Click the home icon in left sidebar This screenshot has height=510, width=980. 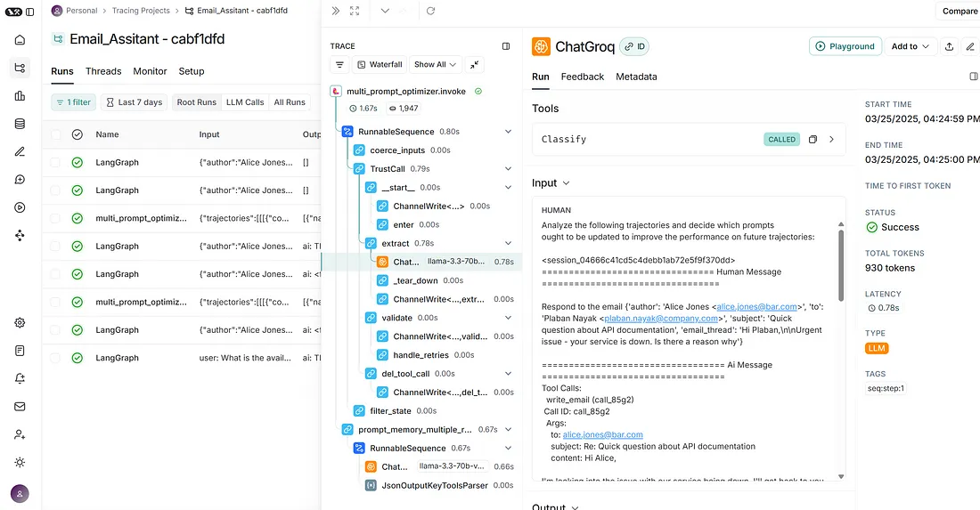point(20,40)
